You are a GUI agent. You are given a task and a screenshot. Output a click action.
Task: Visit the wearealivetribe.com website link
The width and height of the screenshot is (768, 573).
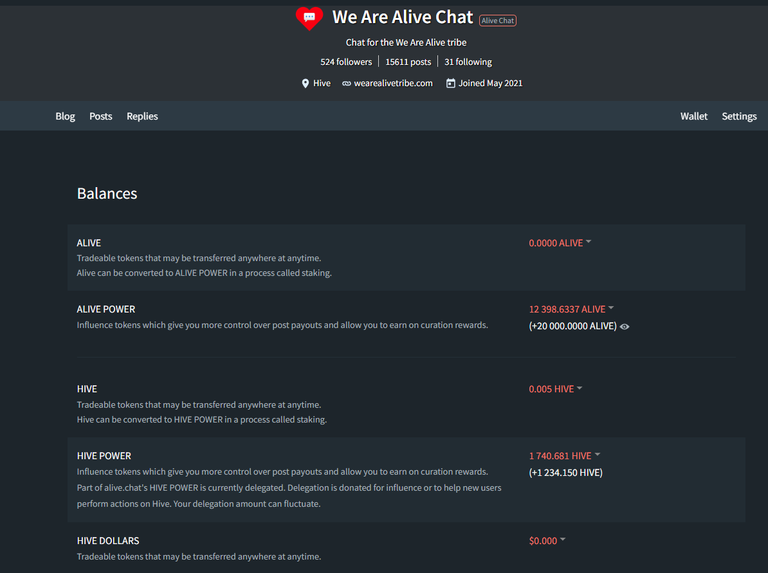393,83
